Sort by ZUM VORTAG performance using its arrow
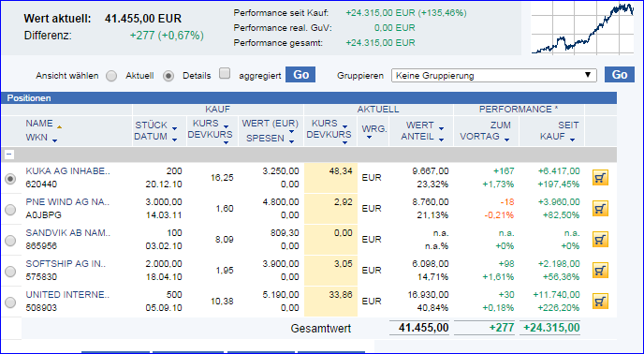The image size is (644, 354). 506,140
